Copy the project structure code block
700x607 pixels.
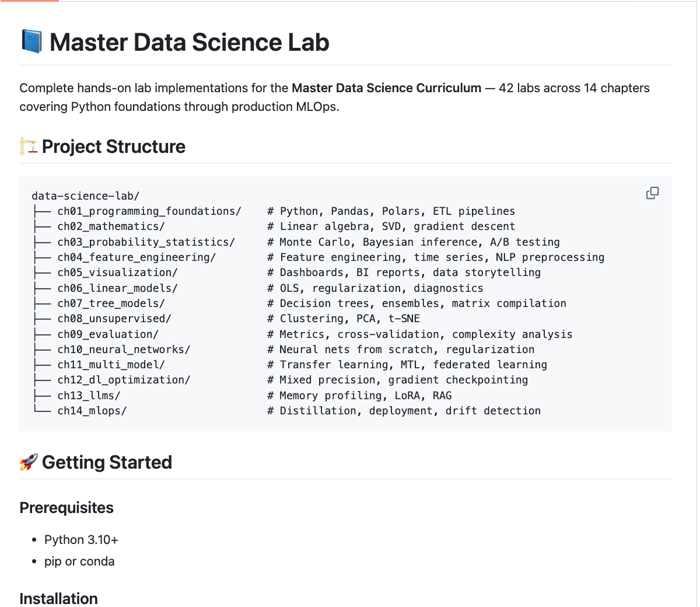point(652,193)
